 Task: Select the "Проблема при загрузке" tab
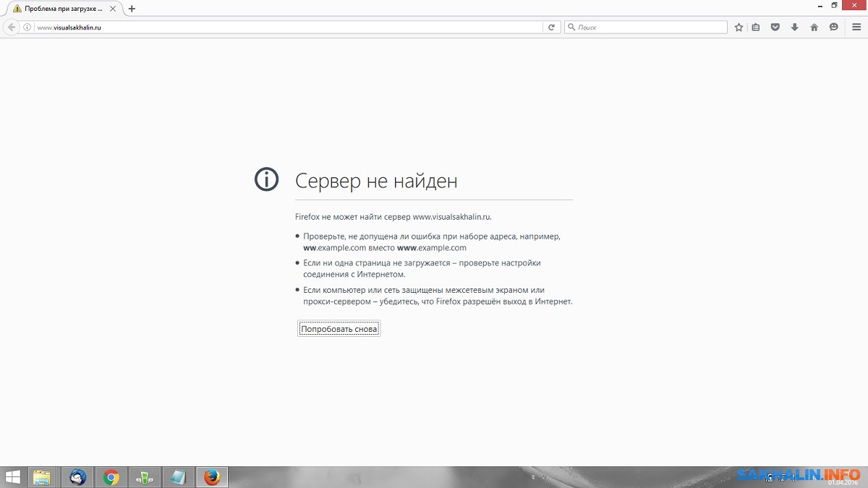click(64, 9)
